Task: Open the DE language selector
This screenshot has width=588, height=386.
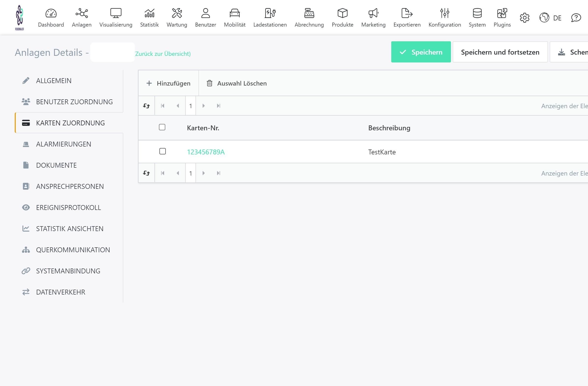Action: click(x=550, y=18)
